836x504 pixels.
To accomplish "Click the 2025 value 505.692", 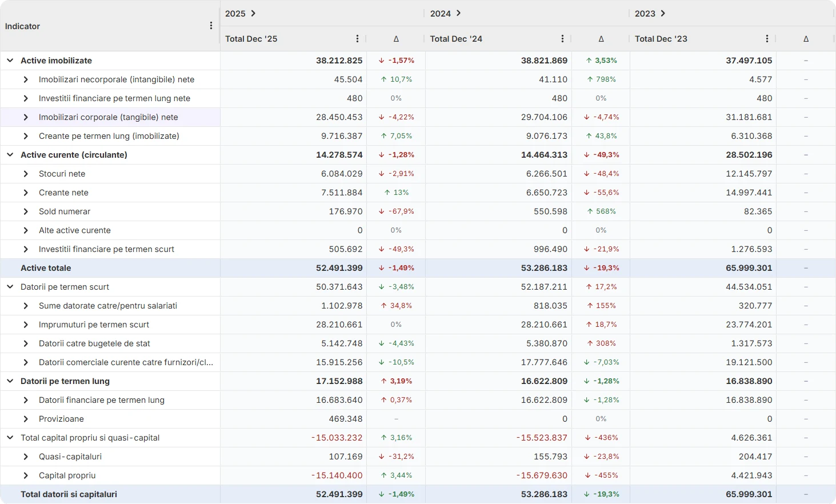I will pos(346,249).
